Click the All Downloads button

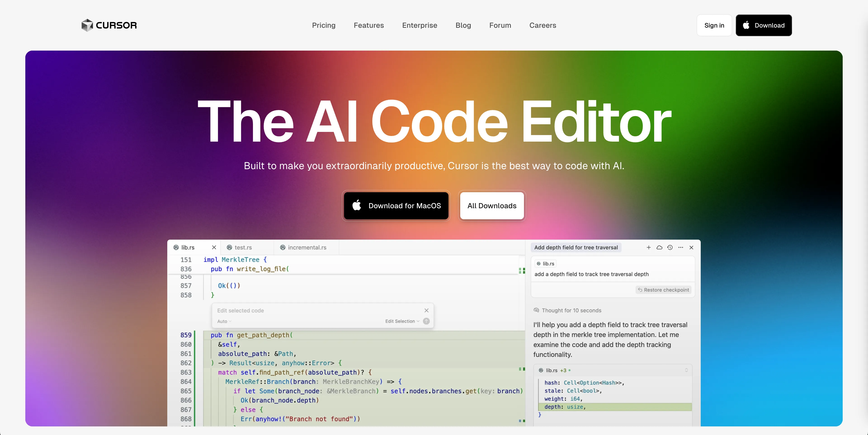(492, 206)
